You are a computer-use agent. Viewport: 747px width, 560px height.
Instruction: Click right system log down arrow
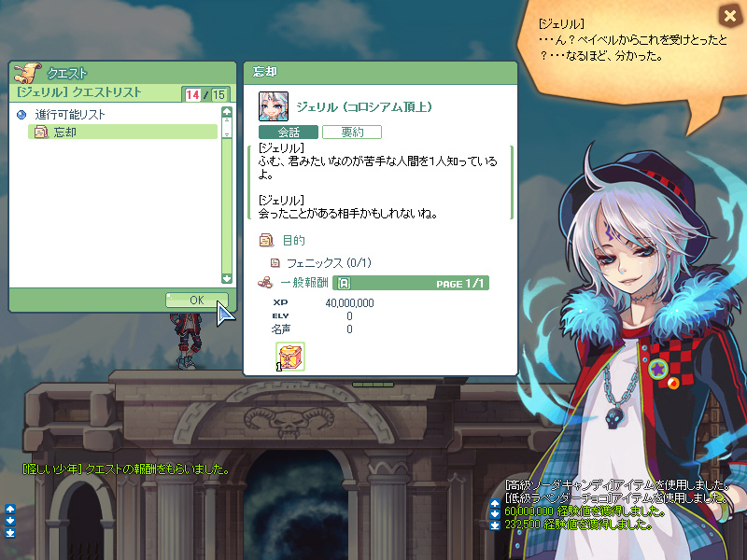[495, 514]
